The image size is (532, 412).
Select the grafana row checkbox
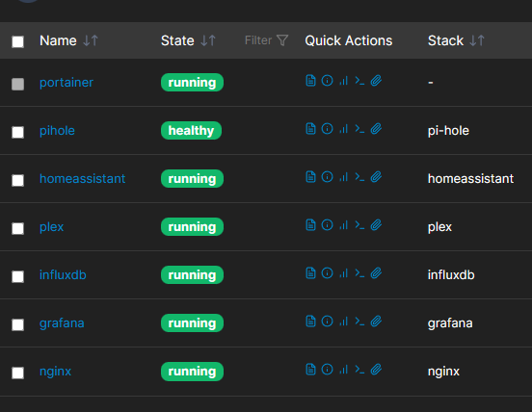point(17,324)
